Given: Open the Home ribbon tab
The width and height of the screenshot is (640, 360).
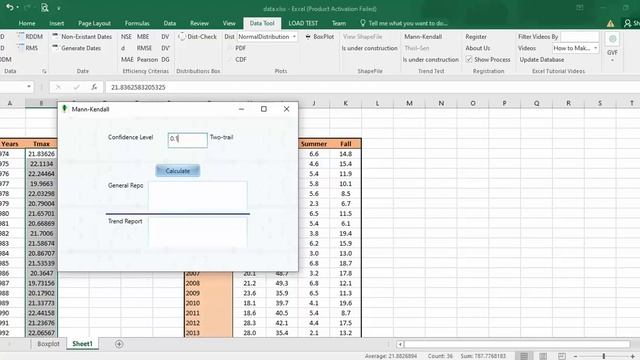Looking at the screenshot, I should 27,23.
